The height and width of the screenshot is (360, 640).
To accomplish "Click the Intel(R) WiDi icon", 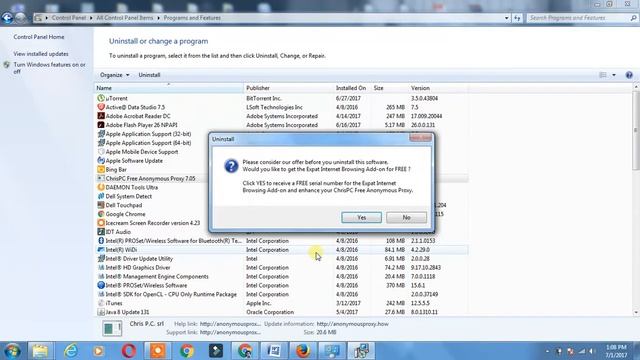I will click(x=101, y=250).
